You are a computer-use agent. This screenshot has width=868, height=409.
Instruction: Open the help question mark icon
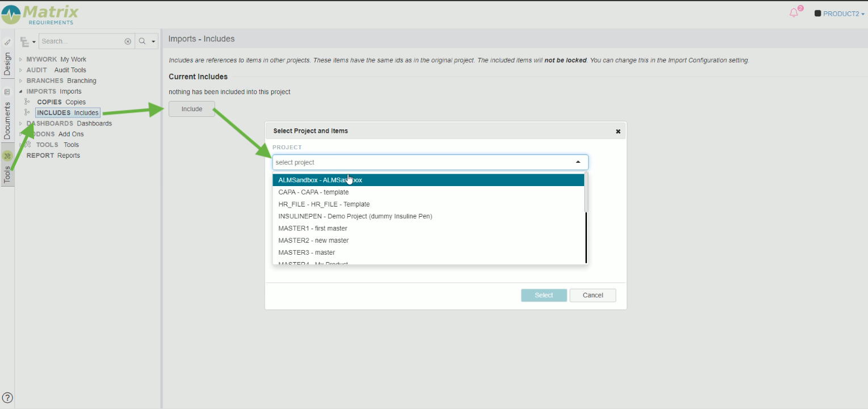pyautogui.click(x=8, y=398)
